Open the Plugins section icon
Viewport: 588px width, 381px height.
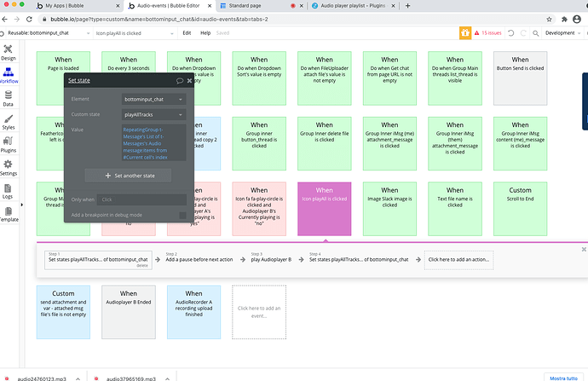(9, 146)
